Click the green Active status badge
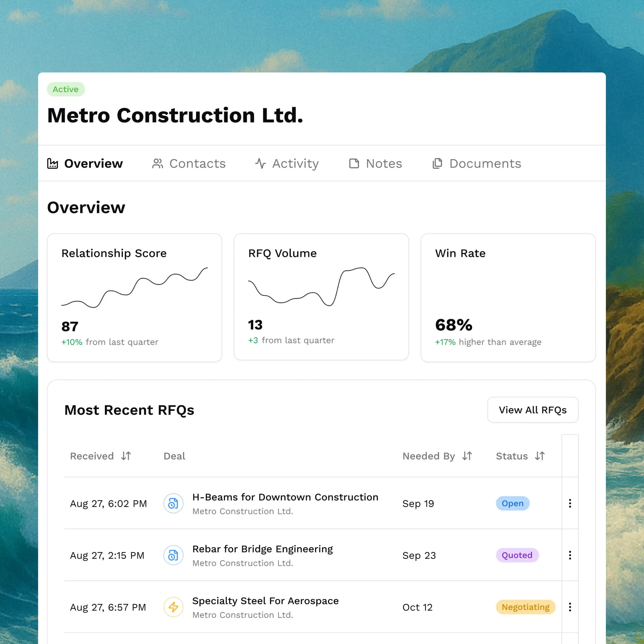 (66, 89)
